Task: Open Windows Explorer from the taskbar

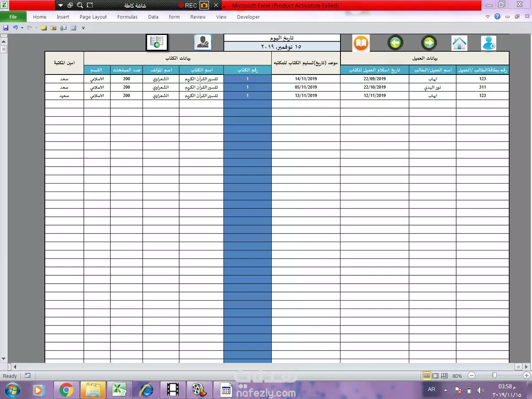Action: pos(93,390)
